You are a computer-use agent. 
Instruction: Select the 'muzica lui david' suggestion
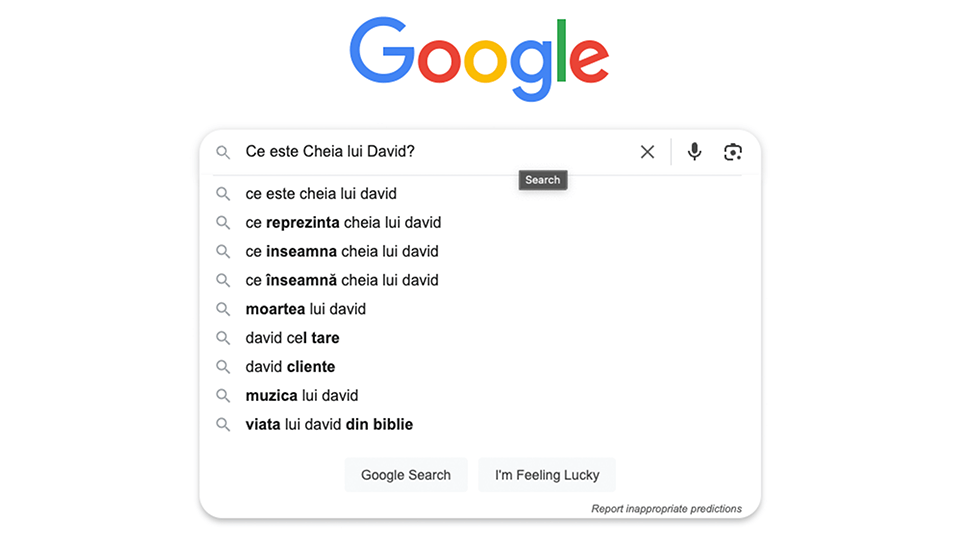point(302,396)
